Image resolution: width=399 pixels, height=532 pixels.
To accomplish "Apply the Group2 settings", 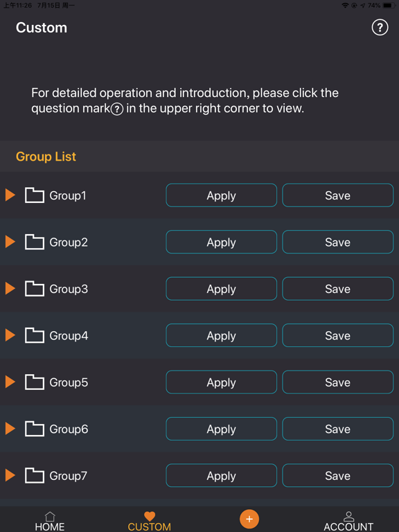I will point(221,242).
